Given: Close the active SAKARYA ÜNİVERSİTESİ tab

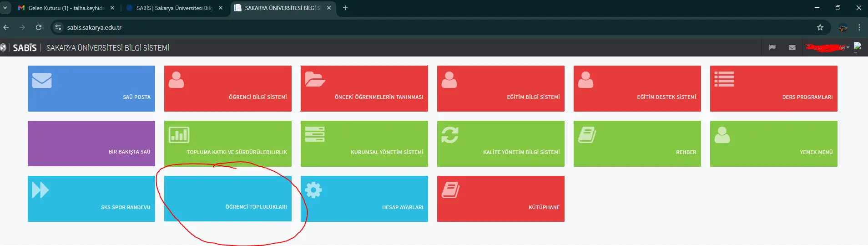Looking at the screenshot, I should click(329, 8).
